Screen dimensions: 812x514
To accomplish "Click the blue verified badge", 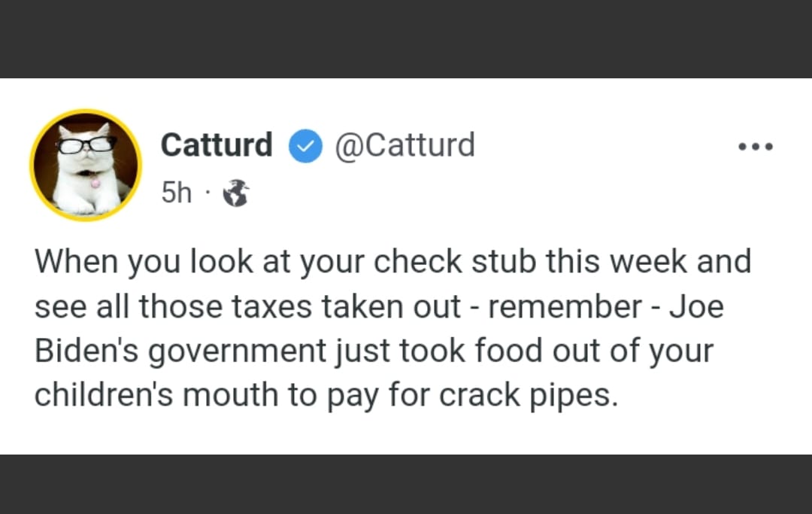I will tap(304, 147).
